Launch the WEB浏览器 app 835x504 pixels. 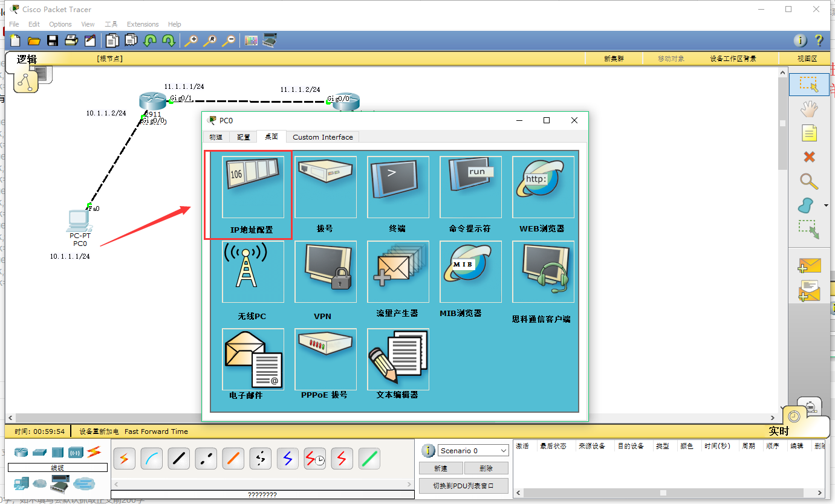543,187
